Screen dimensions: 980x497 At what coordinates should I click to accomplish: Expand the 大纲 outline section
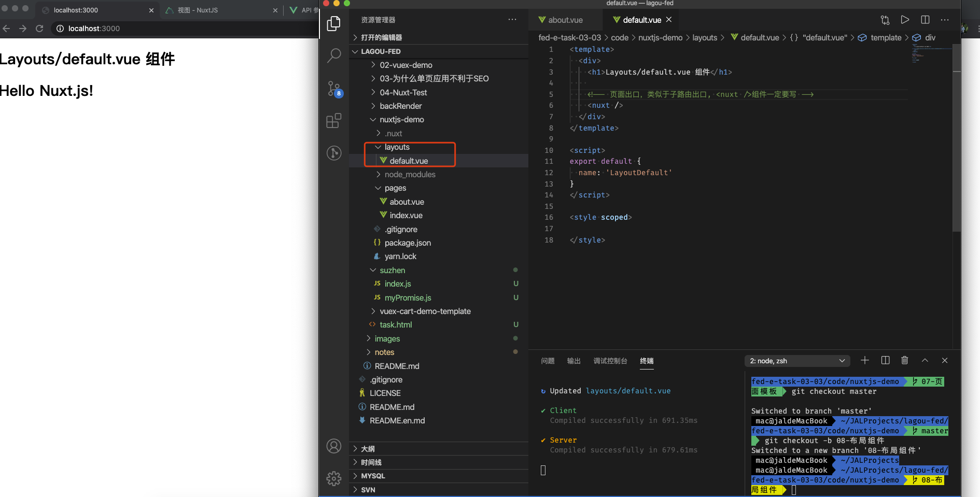439,449
